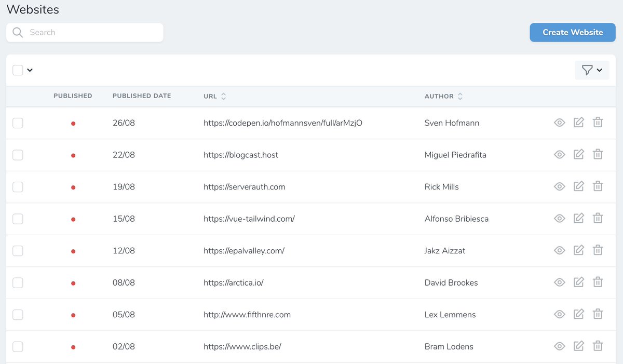Click the https://www.clips.be/ URL
The image size is (623, 364).
242,347
